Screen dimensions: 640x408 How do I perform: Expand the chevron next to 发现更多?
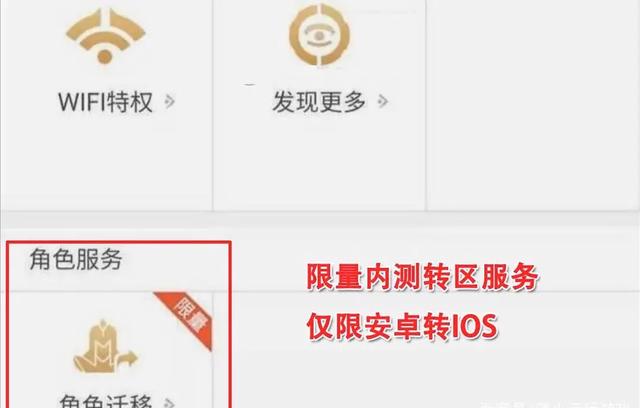pos(382,101)
